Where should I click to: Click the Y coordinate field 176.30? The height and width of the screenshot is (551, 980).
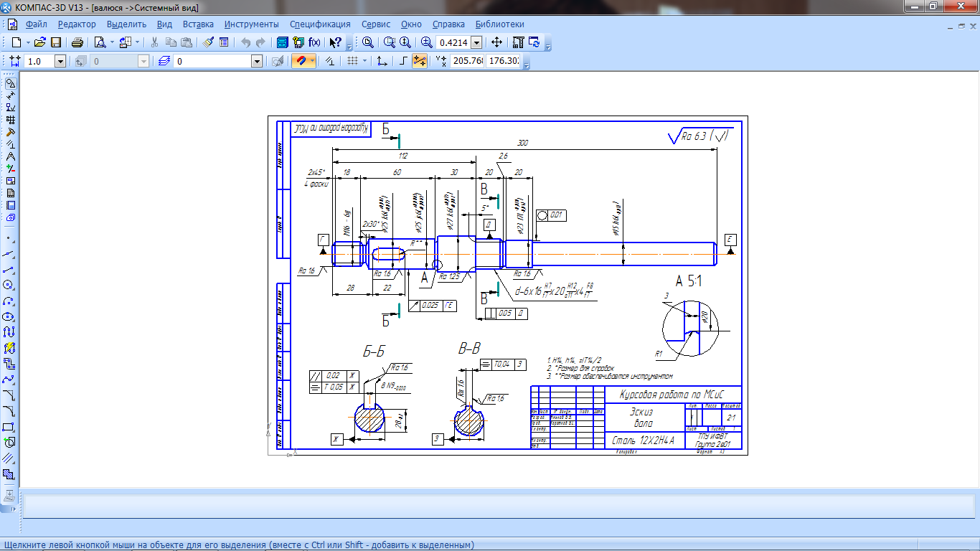tap(502, 62)
